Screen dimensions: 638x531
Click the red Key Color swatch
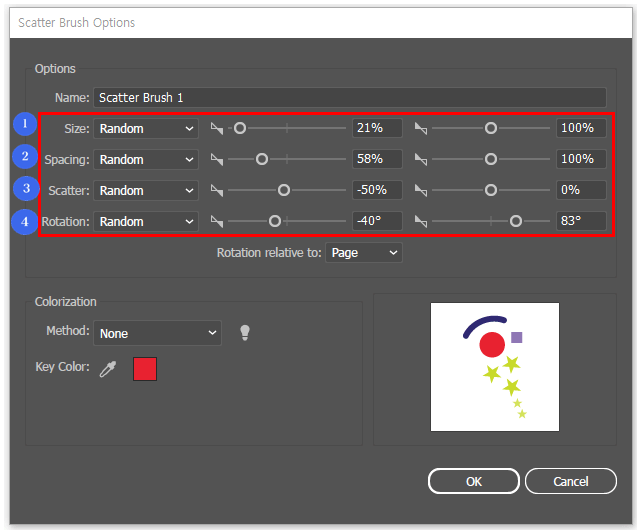point(145,369)
